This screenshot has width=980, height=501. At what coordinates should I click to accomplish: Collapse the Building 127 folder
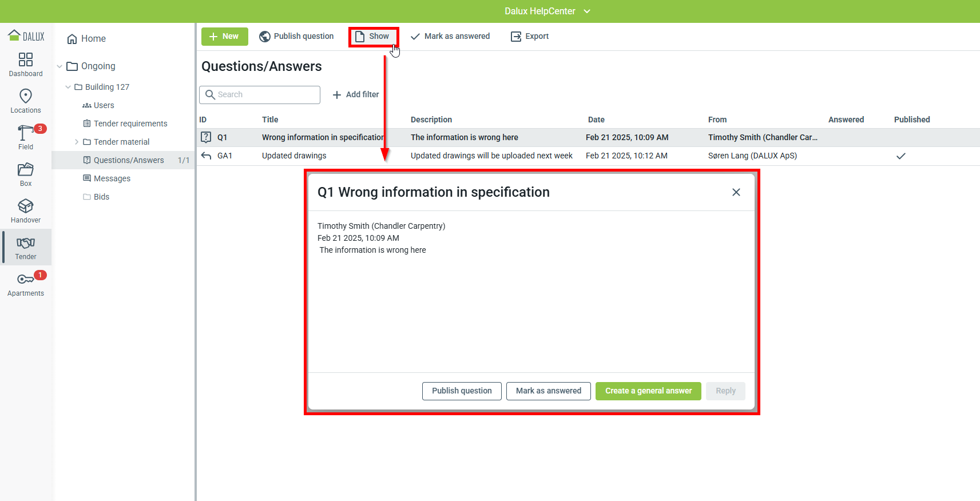[x=68, y=87]
